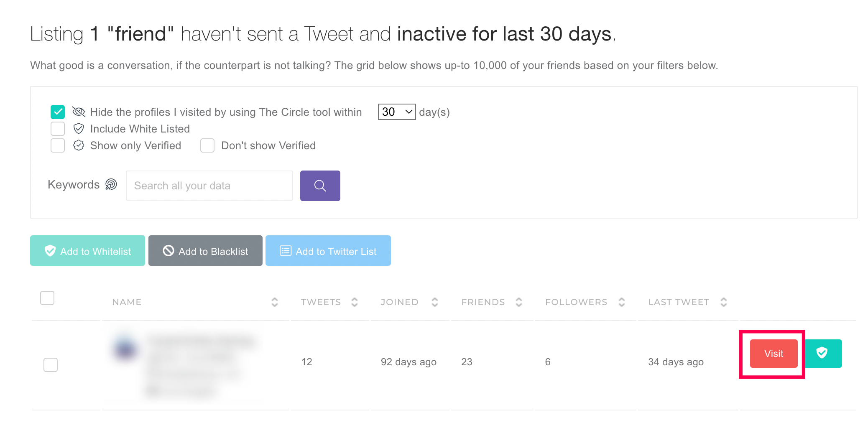Uncheck Hide visited profiles checkbox
The height and width of the screenshot is (433, 868).
[x=58, y=112]
